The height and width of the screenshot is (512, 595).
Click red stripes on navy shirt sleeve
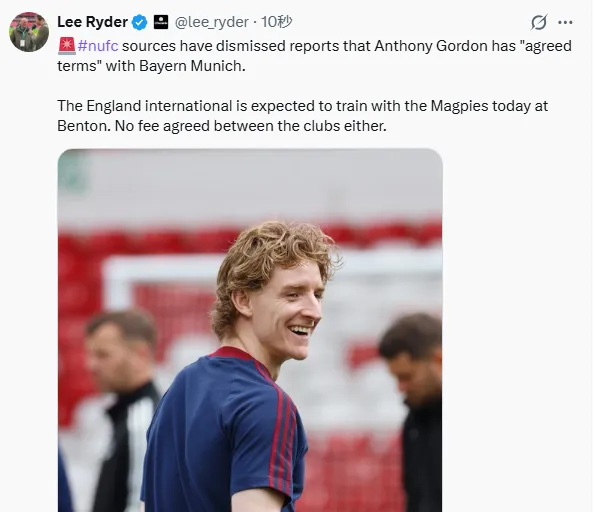click(x=283, y=435)
